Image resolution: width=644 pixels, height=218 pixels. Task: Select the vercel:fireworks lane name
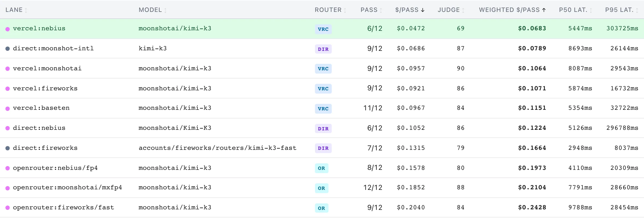click(x=45, y=88)
